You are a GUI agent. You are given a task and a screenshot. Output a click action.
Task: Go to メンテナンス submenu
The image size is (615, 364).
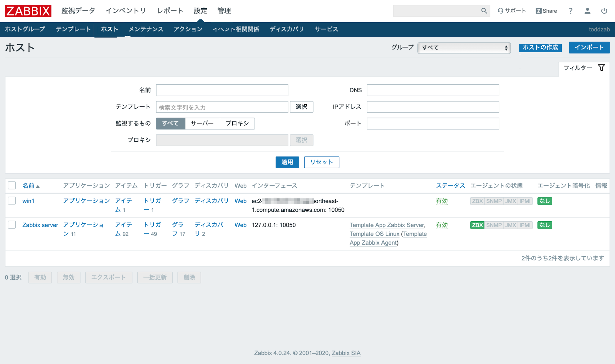click(x=146, y=29)
